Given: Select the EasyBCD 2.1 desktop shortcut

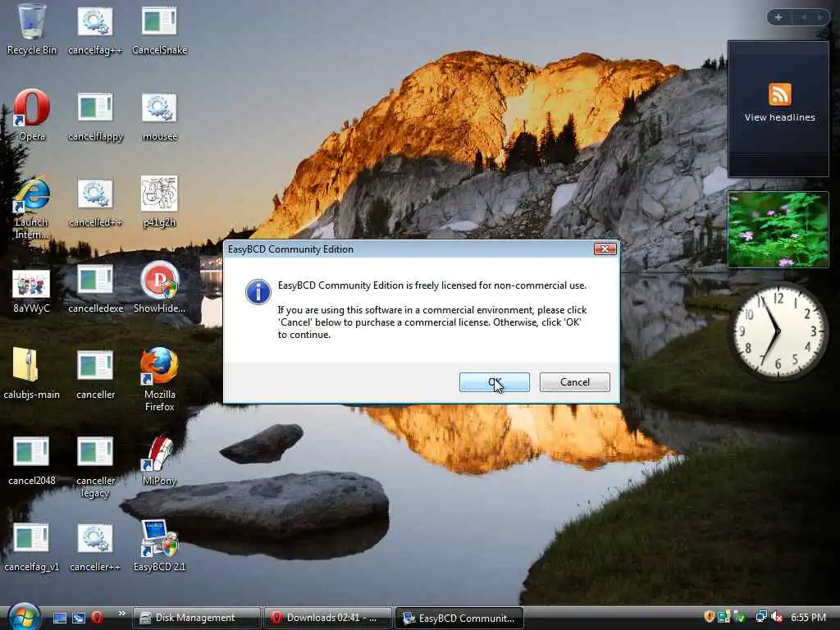Looking at the screenshot, I should [160, 547].
